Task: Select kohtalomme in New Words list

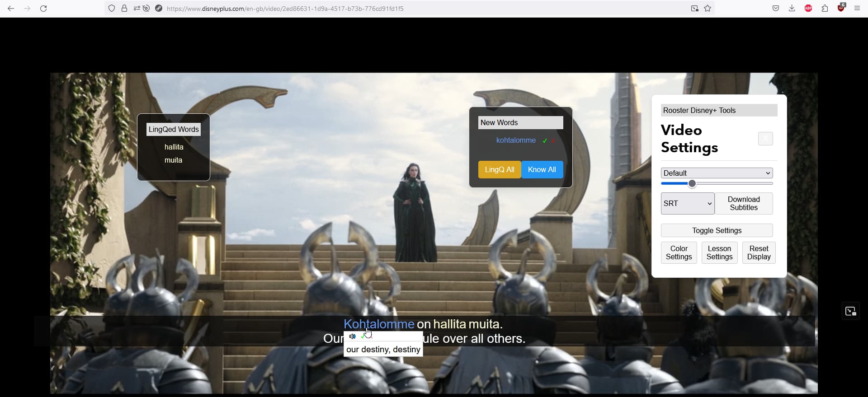Action: (x=516, y=140)
